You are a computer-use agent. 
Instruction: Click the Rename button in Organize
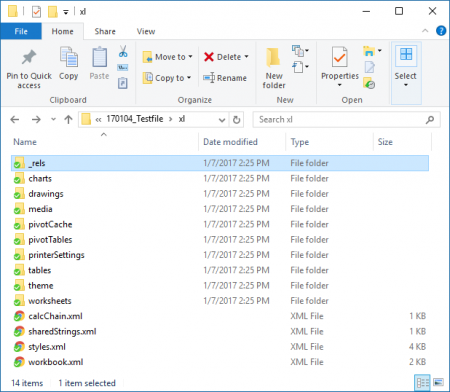[225, 78]
